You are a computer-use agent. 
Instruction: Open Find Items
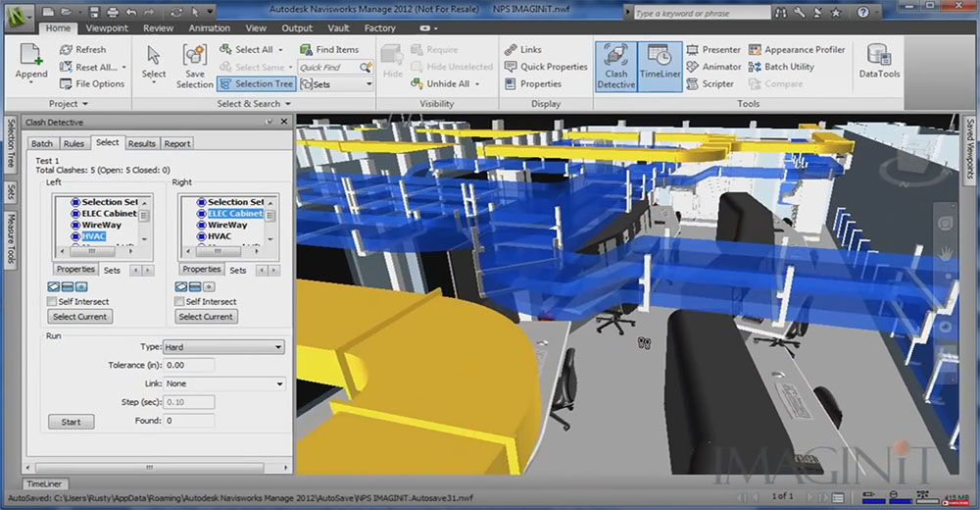[x=329, y=49]
